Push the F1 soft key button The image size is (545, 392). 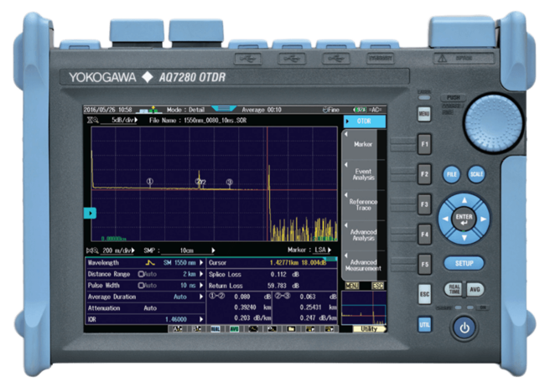(424, 144)
